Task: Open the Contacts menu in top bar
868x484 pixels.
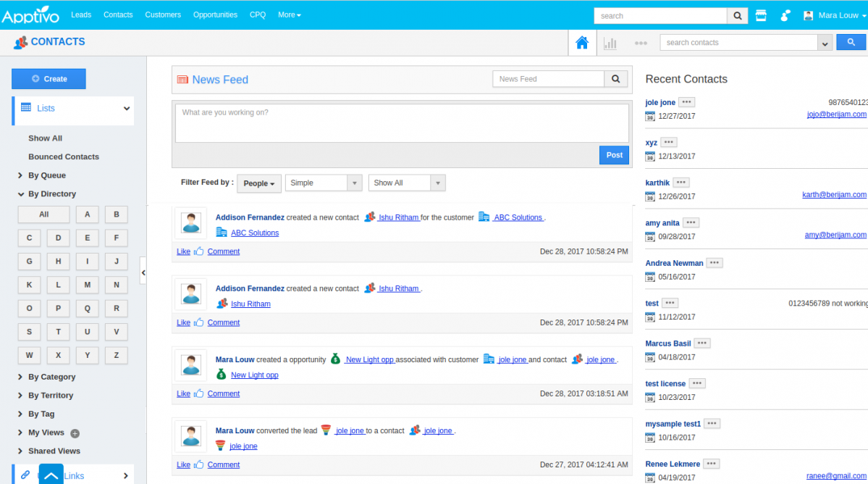Action: (x=118, y=15)
